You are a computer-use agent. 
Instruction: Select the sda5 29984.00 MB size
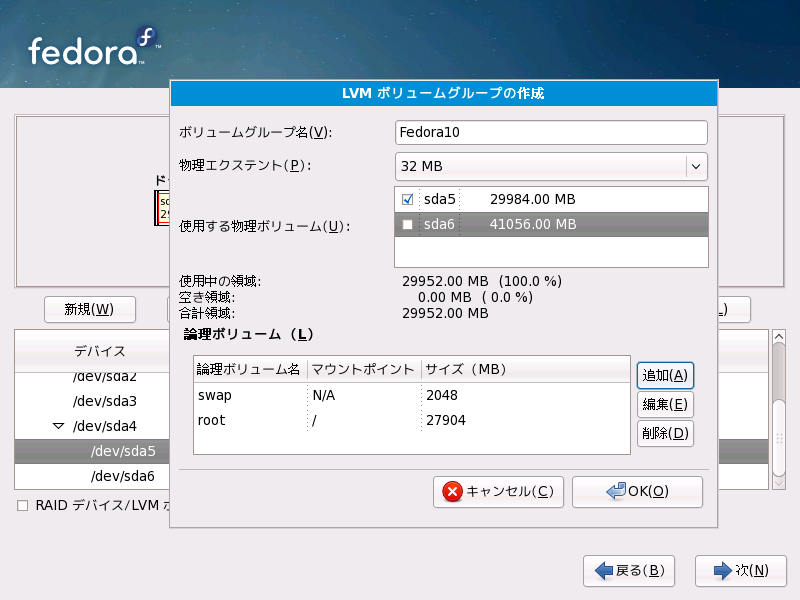[533, 199]
